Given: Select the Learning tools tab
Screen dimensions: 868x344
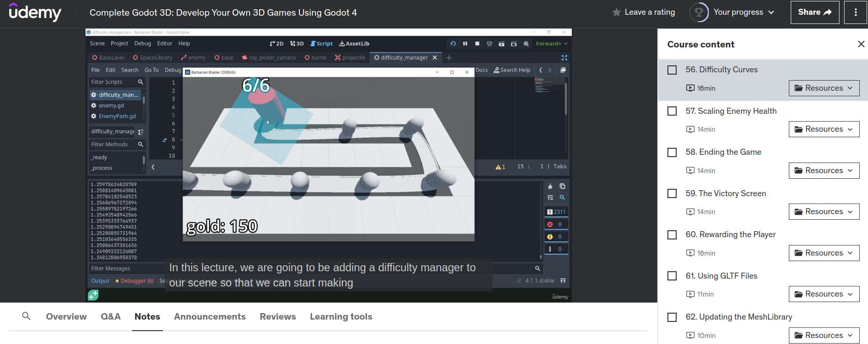Looking at the screenshot, I should [341, 316].
